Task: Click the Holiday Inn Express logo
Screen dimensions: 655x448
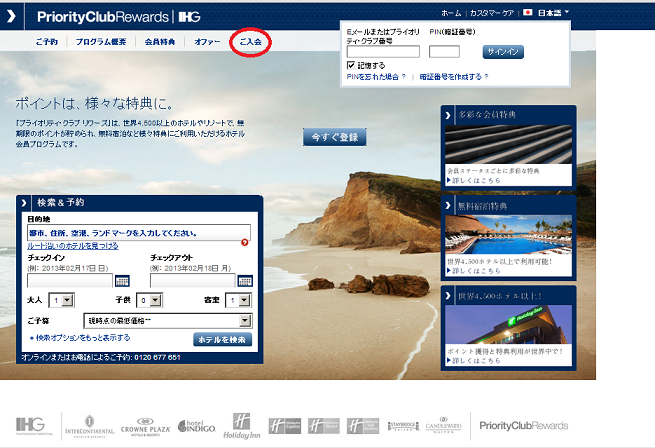Action: coord(285,426)
